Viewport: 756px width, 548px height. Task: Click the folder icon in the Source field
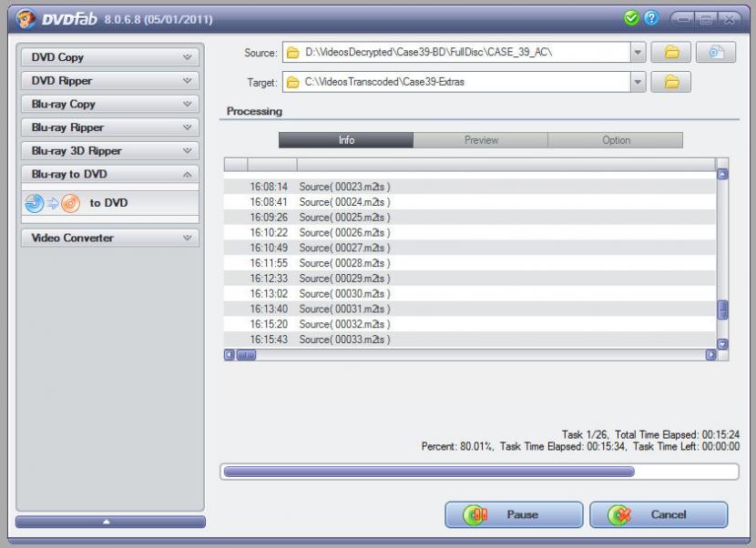[292, 53]
